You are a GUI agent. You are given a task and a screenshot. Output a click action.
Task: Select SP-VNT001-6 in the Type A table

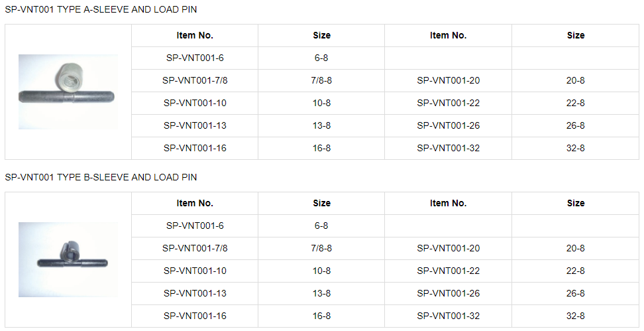[195, 58]
